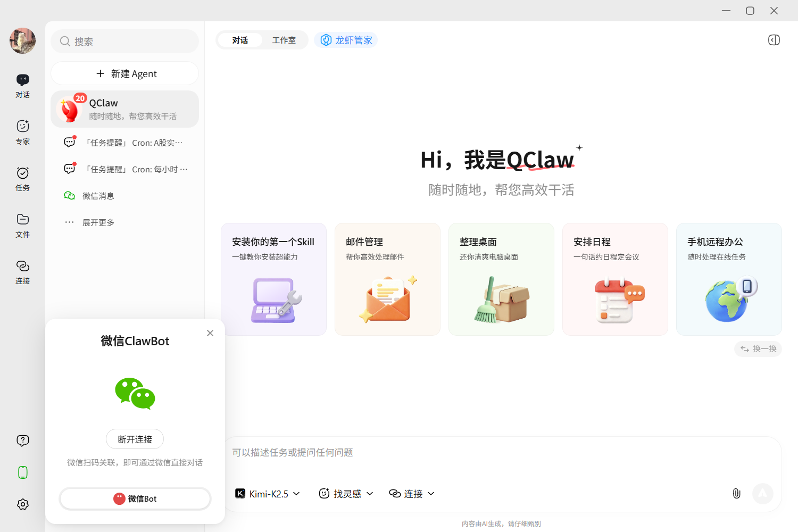The height and width of the screenshot is (532, 798).
Task: Click the search magnifier icon
Action: 65,41
